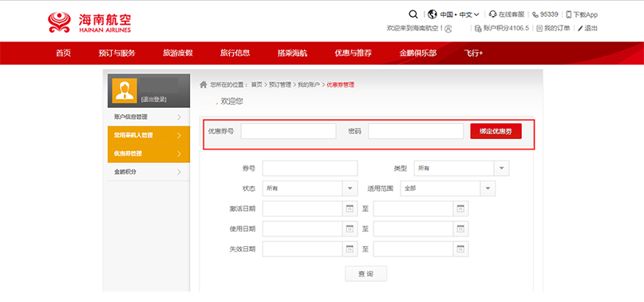Image resolution: width=644 pixels, height=302 pixels.
Task: Select 账户信息管理 in sidebar
Action: 148,117
